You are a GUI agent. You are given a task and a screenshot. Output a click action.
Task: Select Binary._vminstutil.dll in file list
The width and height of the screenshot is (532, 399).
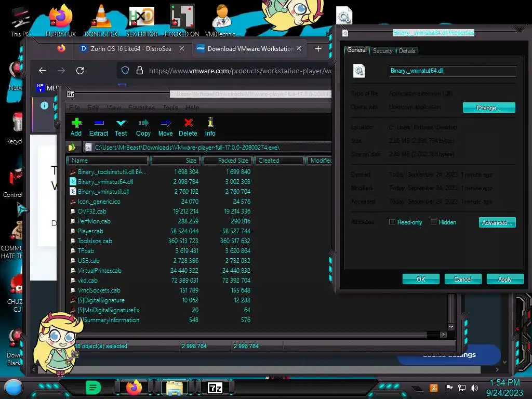tap(103, 191)
